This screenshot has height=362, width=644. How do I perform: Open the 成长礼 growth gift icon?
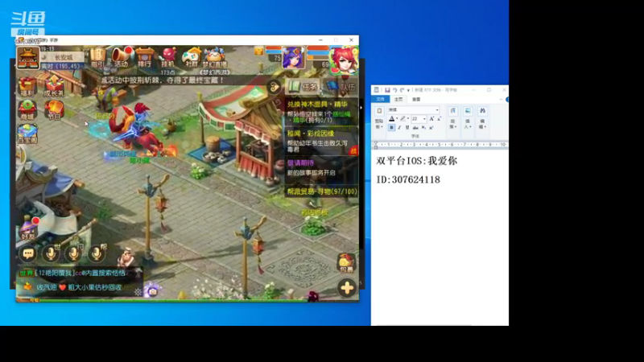pyautogui.click(x=54, y=86)
